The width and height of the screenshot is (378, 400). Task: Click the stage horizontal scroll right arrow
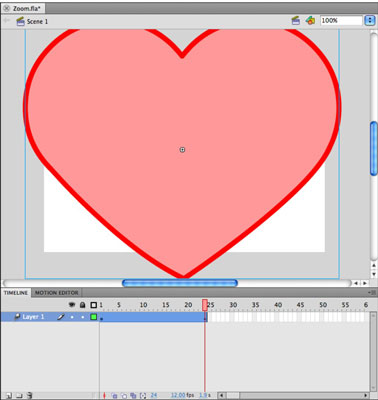pyautogui.click(x=365, y=283)
